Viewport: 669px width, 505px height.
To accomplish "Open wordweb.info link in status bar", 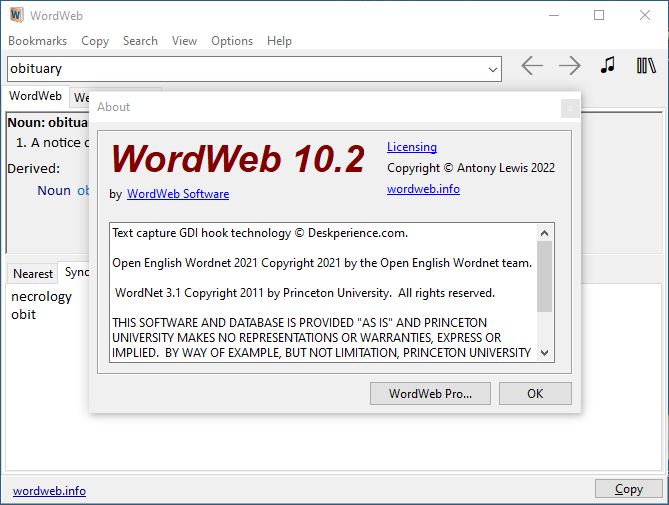I will (49, 491).
